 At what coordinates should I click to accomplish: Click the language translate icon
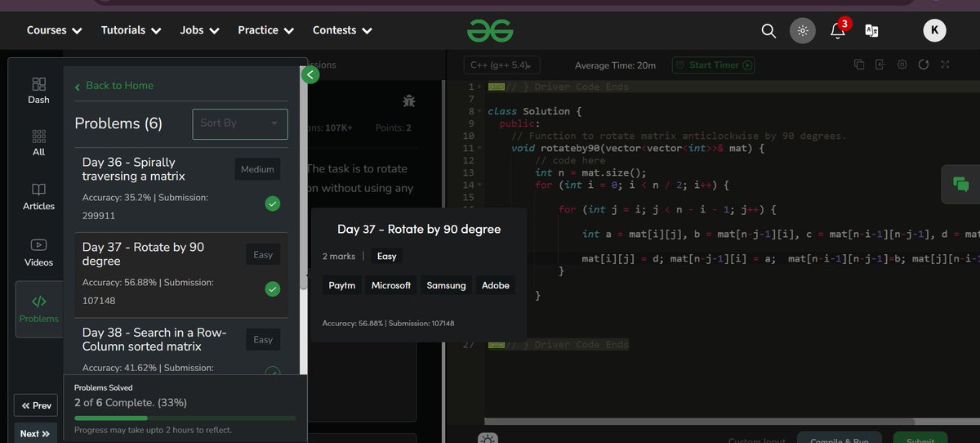(x=872, y=31)
